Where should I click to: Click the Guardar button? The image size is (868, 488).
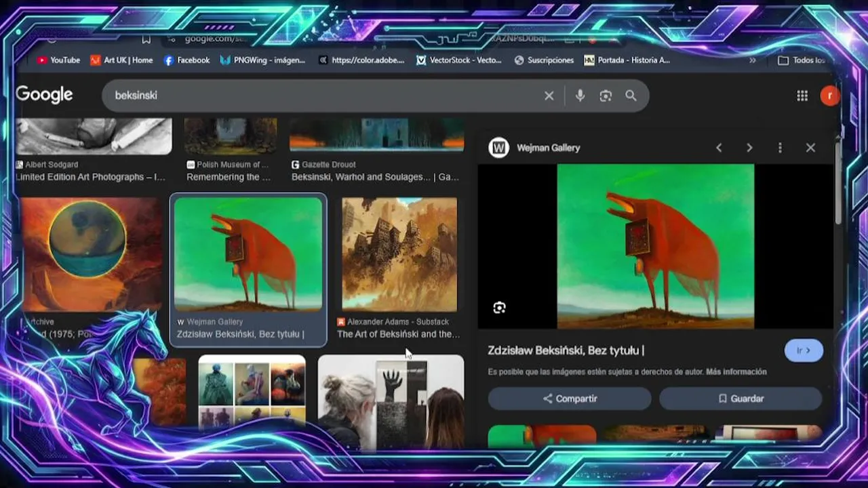click(x=741, y=399)
